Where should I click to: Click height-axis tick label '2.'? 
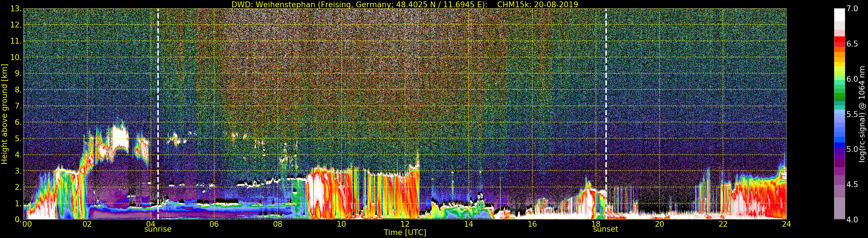[x=18, y=187]
